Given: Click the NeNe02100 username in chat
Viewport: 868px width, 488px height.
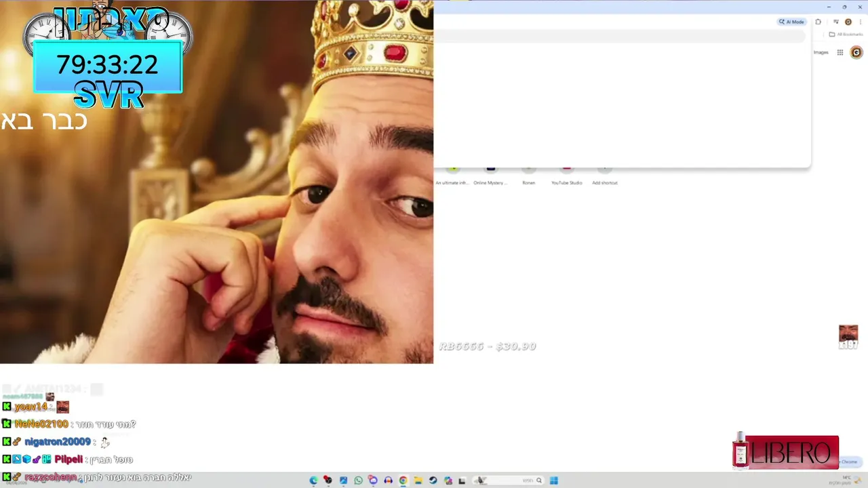Looking at the screenshot, I should 41,424.
